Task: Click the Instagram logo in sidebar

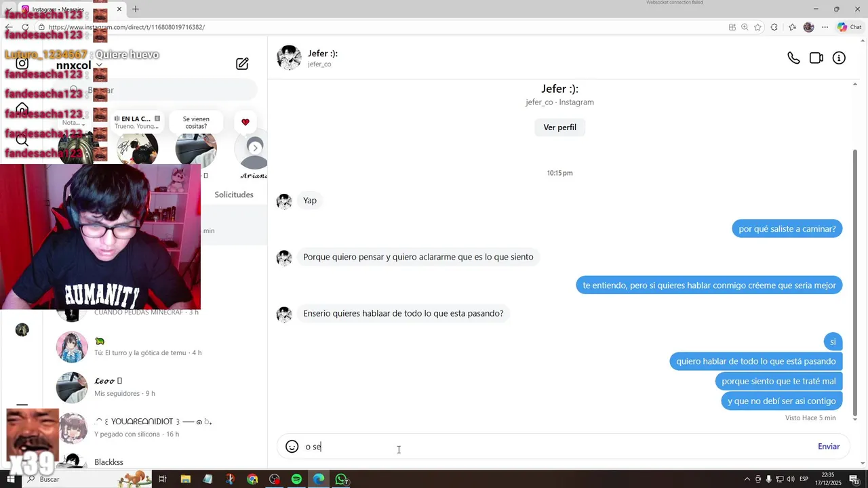Action: [x=22, y=64]
